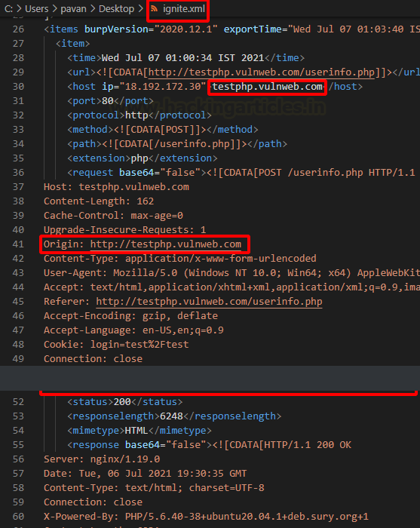
Task: Click the 'Date: Tue, 06 Jul 2021' line
Action: [x=145, y=474]
